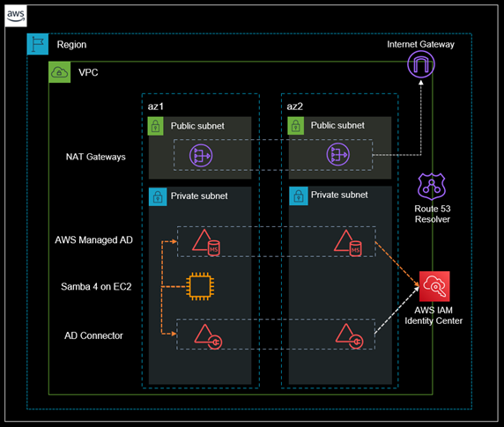Screen dimensions: 504x427
Task: Select the green VPC cloud icon
Action: pos(59,72)
